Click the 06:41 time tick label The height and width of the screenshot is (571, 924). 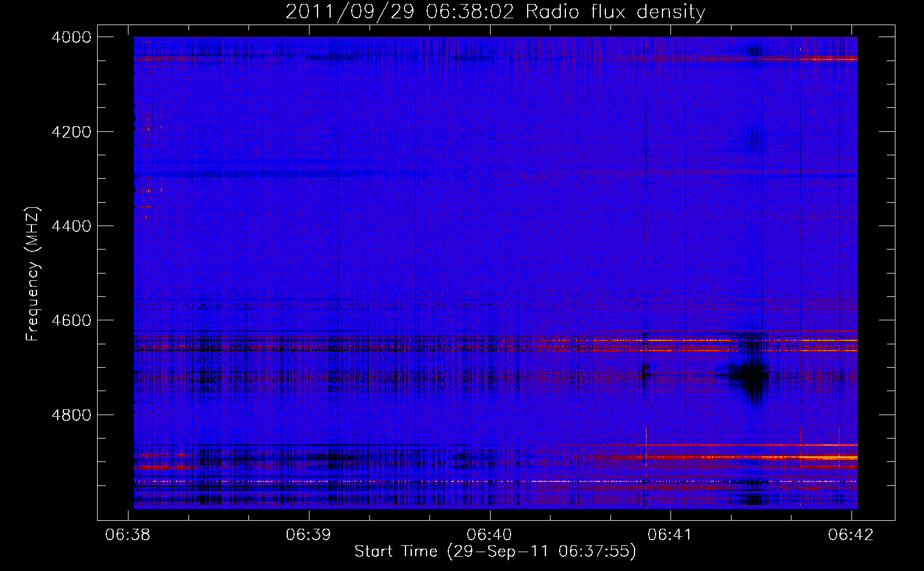[x=670, y=534]
